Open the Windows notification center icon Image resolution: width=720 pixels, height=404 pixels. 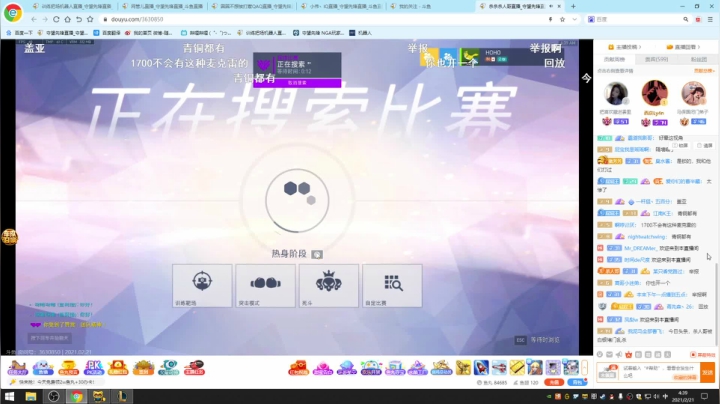click(704, 396)
